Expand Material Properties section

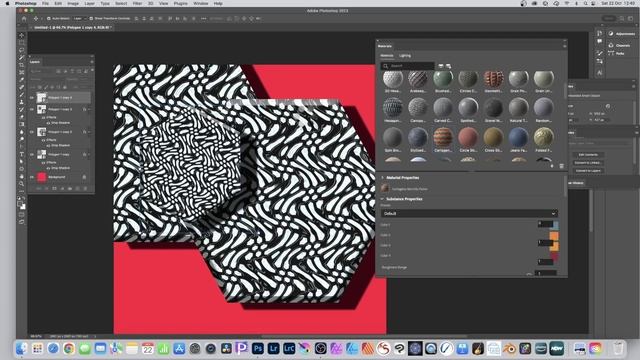pyautogui.click(x=382, y=178)
